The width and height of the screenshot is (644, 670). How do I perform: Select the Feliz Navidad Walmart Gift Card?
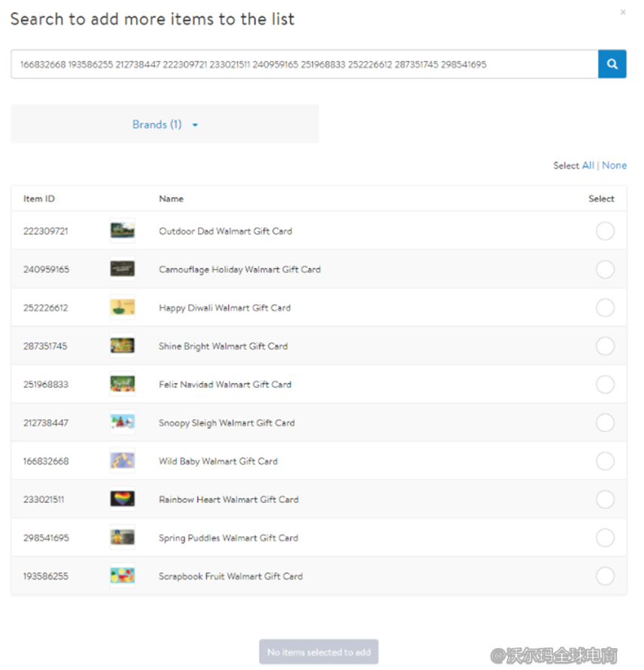[x=604, y=385]
